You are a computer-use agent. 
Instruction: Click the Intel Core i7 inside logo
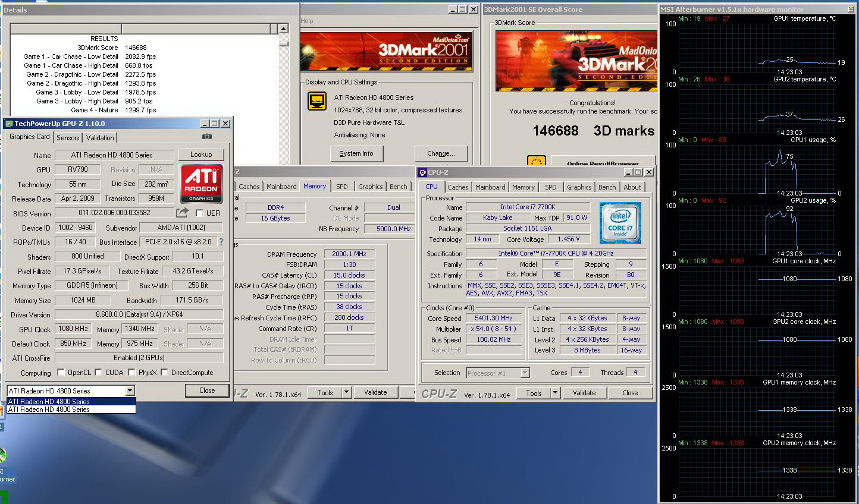click(620, 222)
